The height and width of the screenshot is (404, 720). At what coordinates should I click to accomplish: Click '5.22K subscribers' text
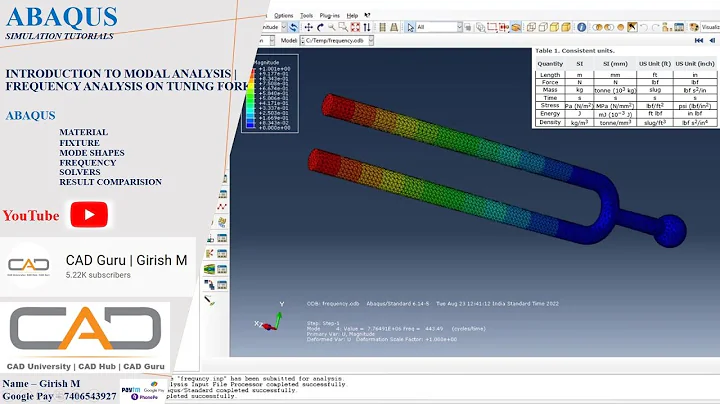(x=98, y=275)
